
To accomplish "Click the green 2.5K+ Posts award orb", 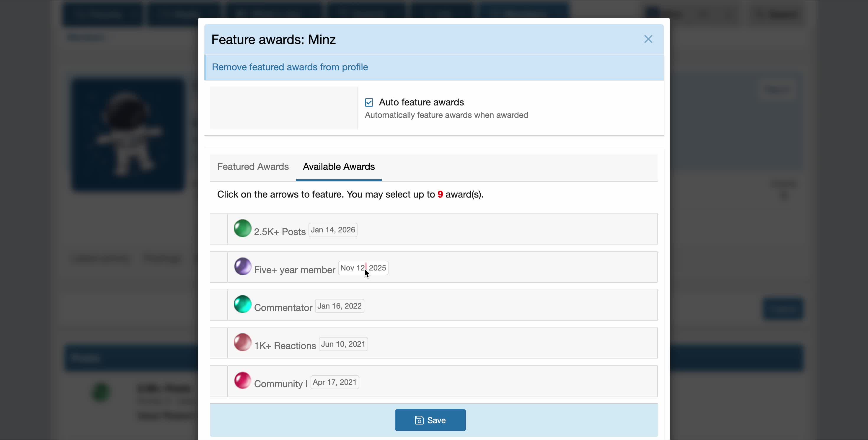I will pos(242,229).
